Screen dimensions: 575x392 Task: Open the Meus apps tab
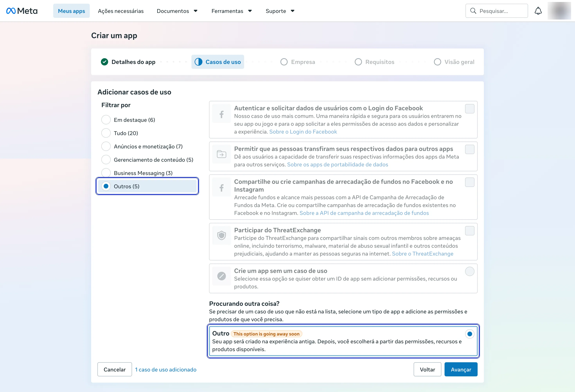coord(71,11)
